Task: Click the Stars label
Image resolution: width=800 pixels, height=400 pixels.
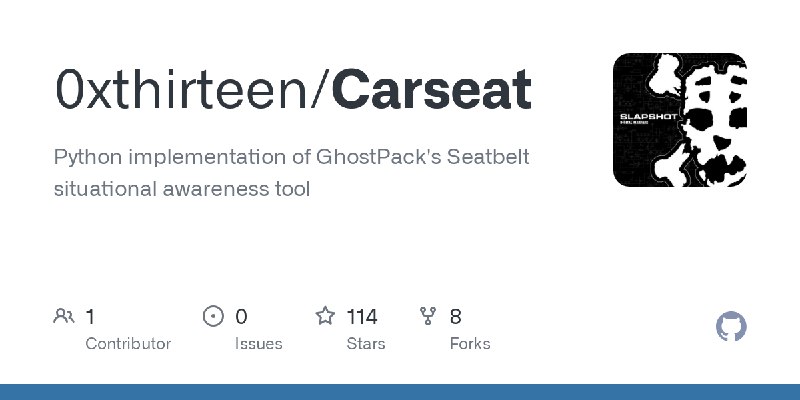Action: coord(366,344)
